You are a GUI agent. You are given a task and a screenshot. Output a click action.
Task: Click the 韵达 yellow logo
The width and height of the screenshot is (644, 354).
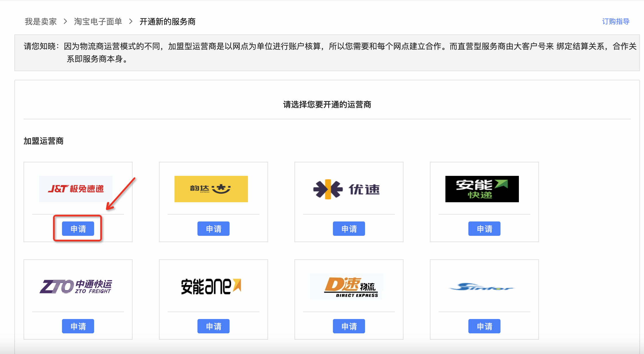211,189
